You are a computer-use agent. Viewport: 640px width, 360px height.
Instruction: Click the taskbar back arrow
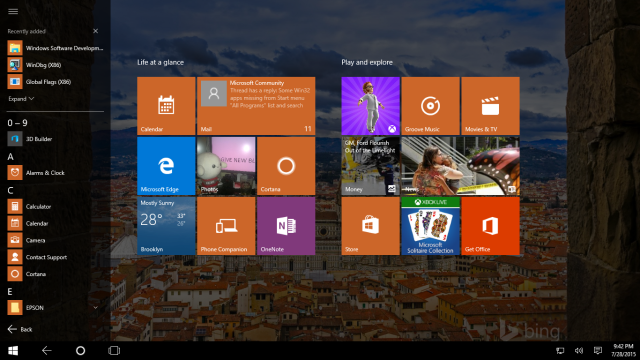tap(47, 351)
